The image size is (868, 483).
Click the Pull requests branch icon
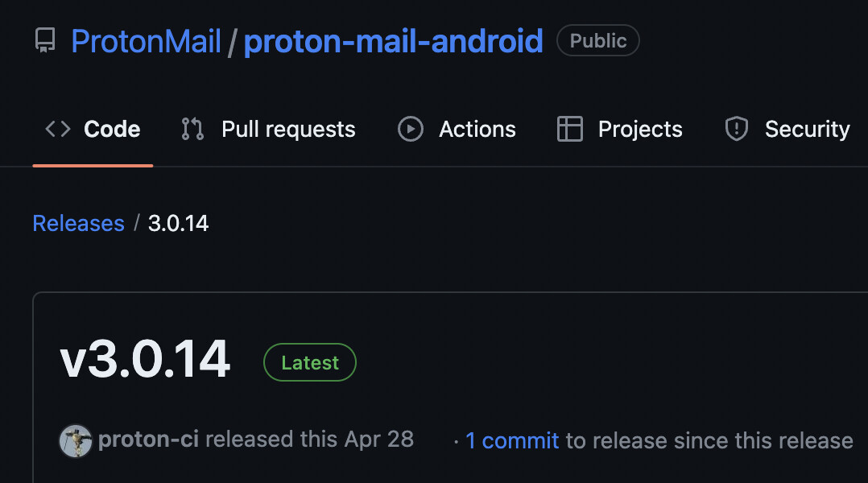coord(192,129)
